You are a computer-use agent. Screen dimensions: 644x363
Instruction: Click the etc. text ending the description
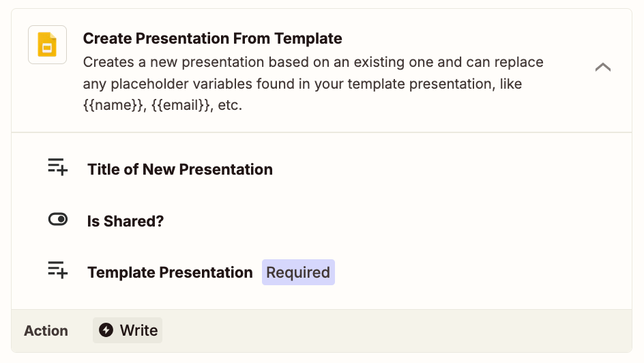(230, 105)
